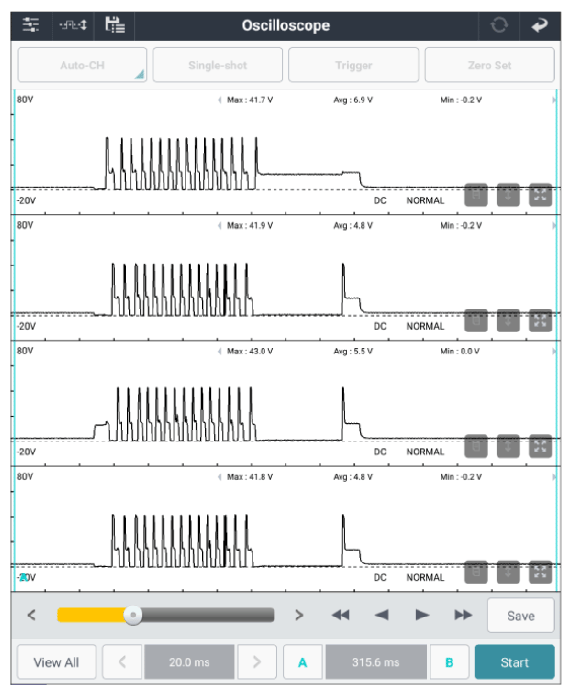Click the View All button
571x694 pixels.
coord(57,662)
